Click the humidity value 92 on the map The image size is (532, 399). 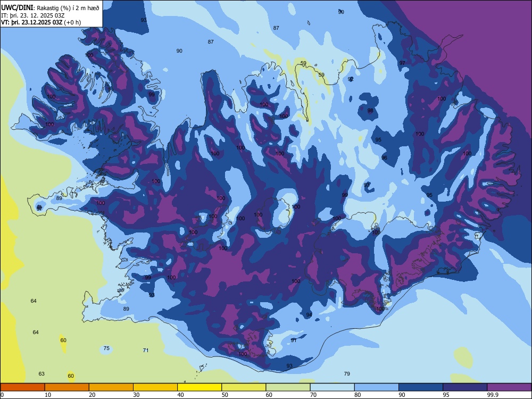(351, 79)
